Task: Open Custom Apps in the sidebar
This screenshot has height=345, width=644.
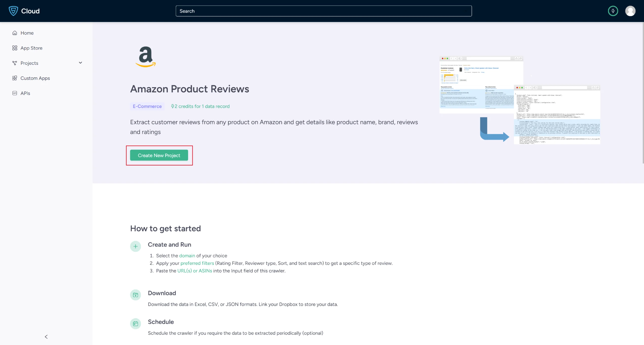Action: pyautogui.click(x=35, y=78)
